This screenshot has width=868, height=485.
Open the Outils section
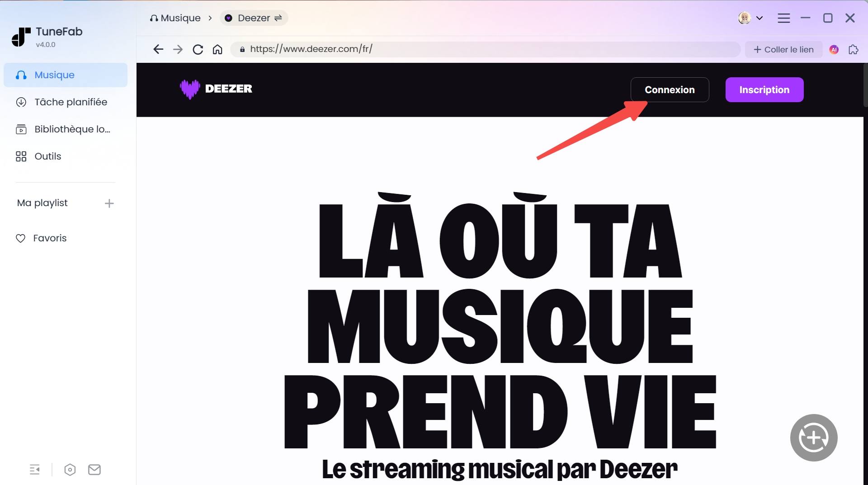(47, 156)
